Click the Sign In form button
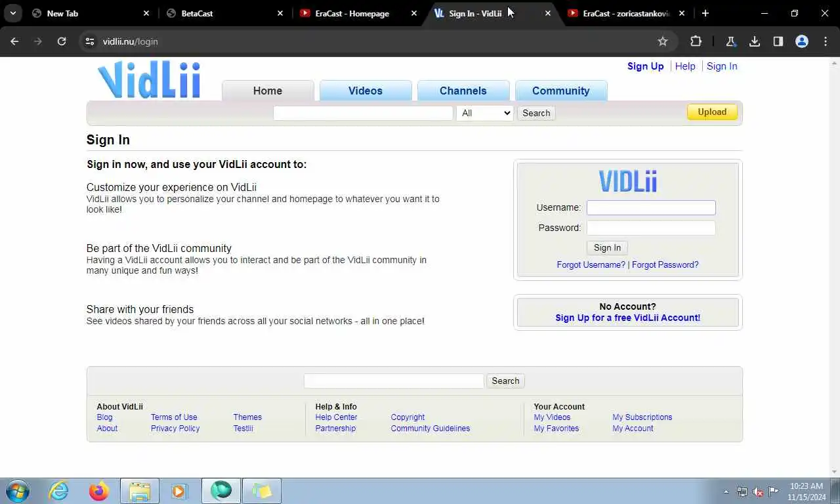This screenshot has height=504, width=840. pyautogui.click(x=607, y=247)
